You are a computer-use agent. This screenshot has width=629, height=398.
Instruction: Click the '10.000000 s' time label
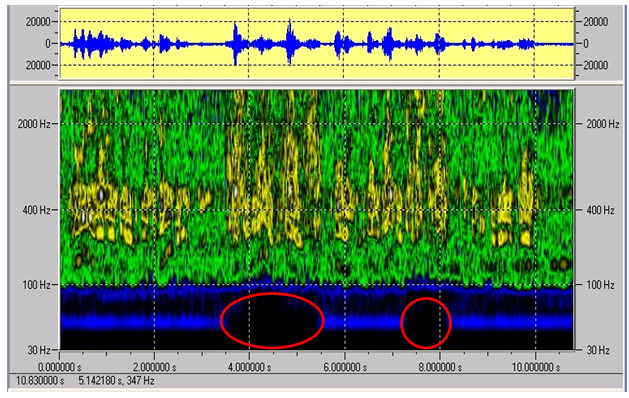[x=535, y=368]
